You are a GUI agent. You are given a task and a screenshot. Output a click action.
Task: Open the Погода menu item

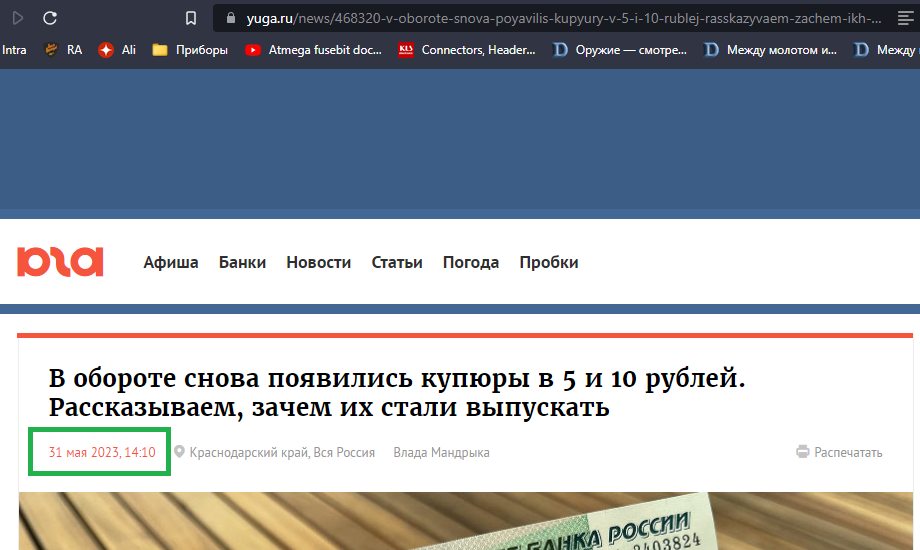pos(471,262)
